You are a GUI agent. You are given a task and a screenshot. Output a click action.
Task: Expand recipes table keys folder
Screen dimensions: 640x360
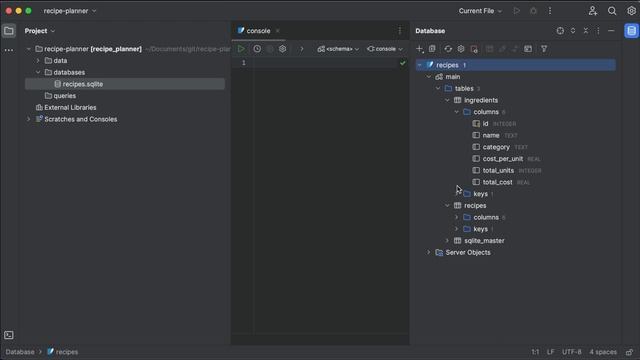(457, 229)
